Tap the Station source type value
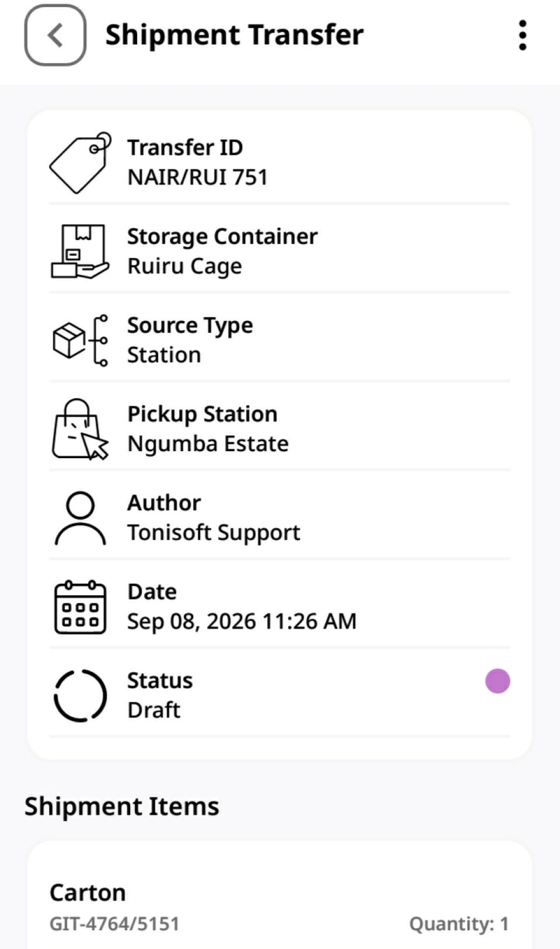 point(164,355)
